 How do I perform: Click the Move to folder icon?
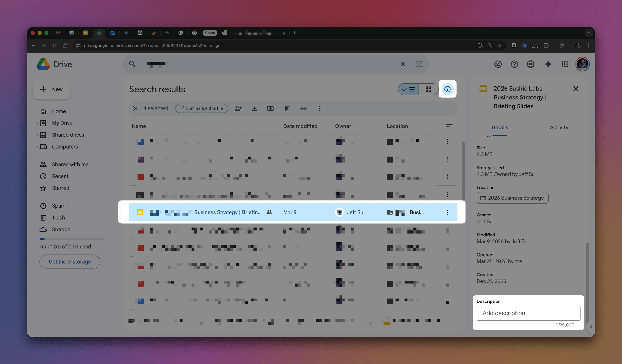pos(270,108)
